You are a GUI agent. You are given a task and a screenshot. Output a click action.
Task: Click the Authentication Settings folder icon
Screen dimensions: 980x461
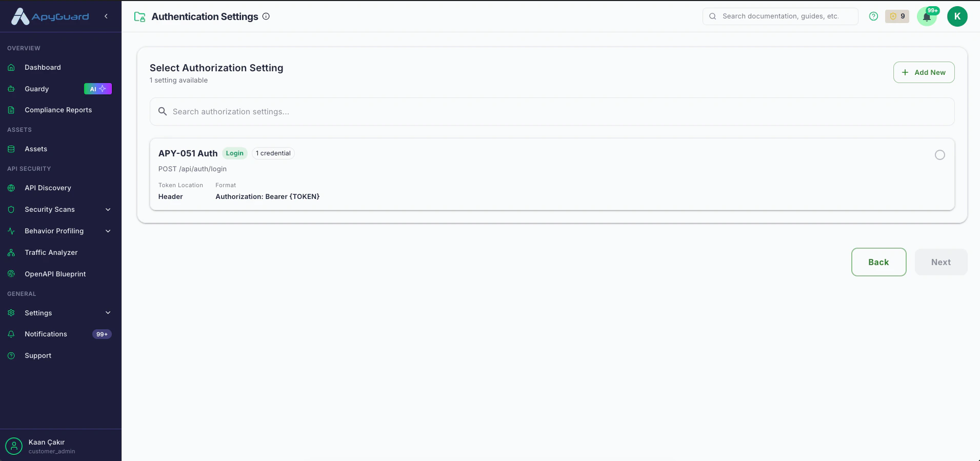139,17
